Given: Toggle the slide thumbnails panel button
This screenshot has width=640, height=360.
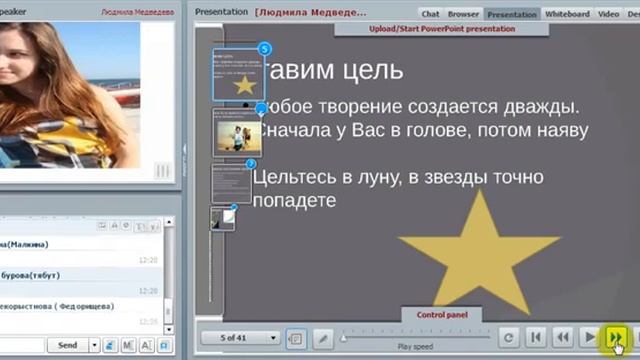Looking at the screenshot, I should pyautogui.click(x=296, y=338).
